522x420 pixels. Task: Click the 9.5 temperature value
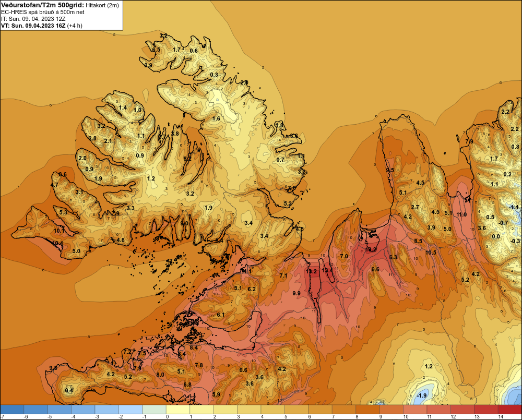click(x=390, y=170)
